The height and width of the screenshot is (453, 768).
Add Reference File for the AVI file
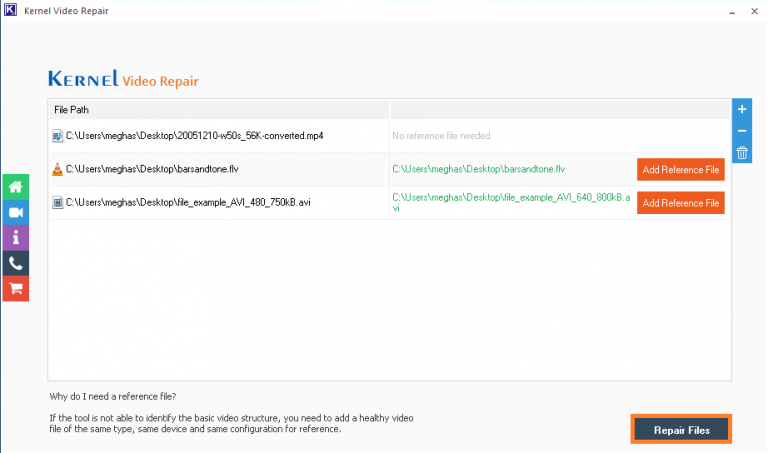(x=680, y=203)
